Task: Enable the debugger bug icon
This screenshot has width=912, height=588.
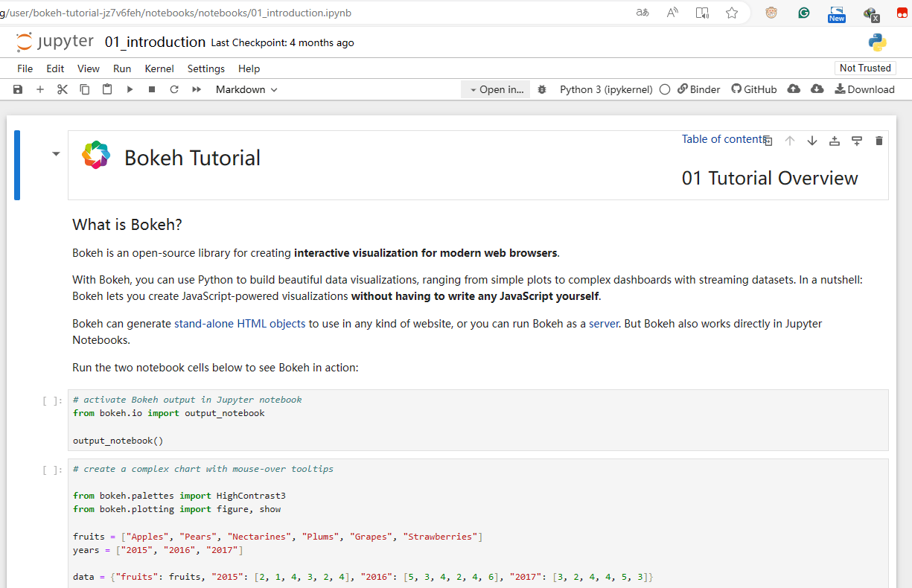Action: (543, 89)
